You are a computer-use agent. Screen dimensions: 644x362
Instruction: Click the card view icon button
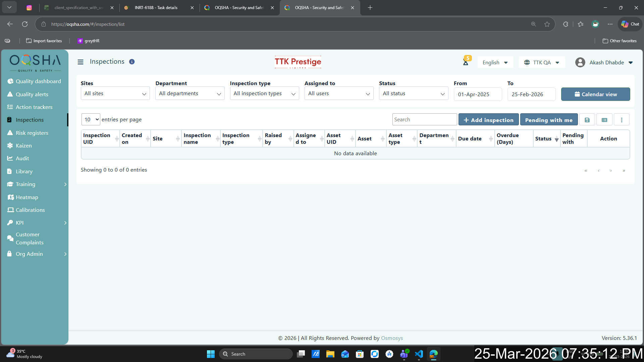point(604,120)
